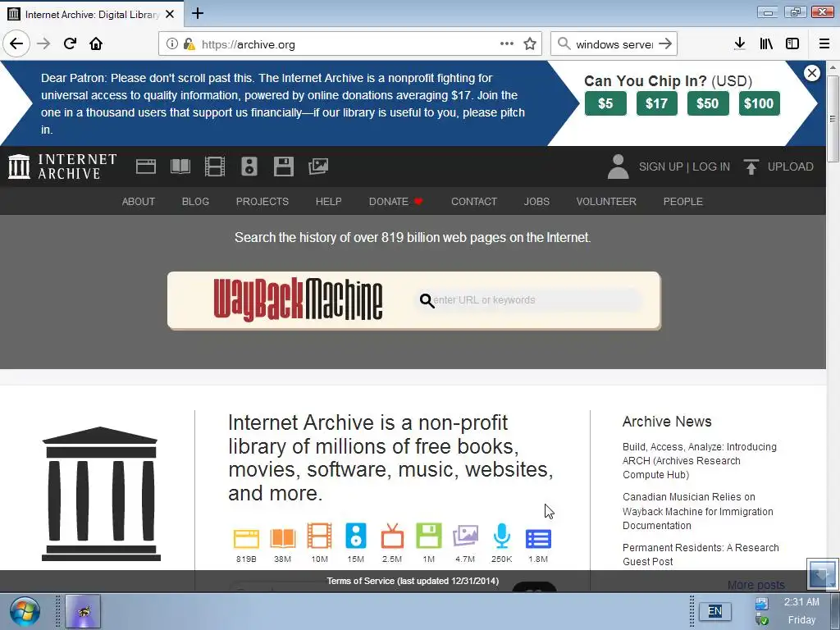Open the ABOUT menu item
840x630 pixels.
click(x=138, y=202)
